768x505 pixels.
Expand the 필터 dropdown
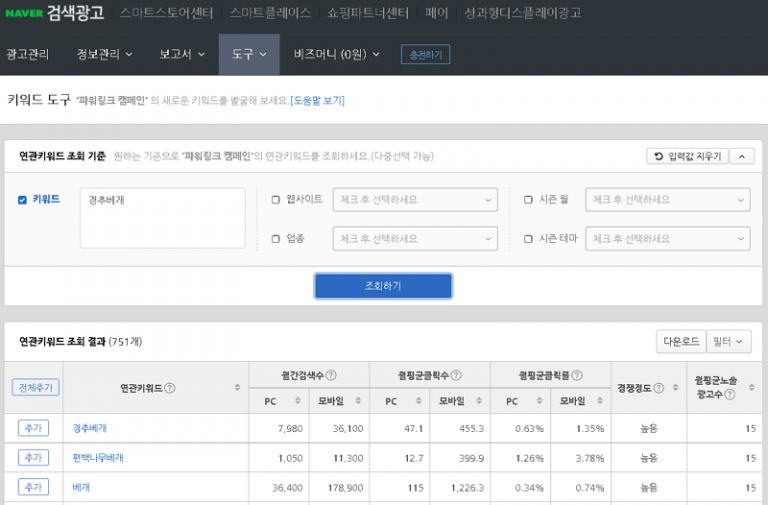728,342
